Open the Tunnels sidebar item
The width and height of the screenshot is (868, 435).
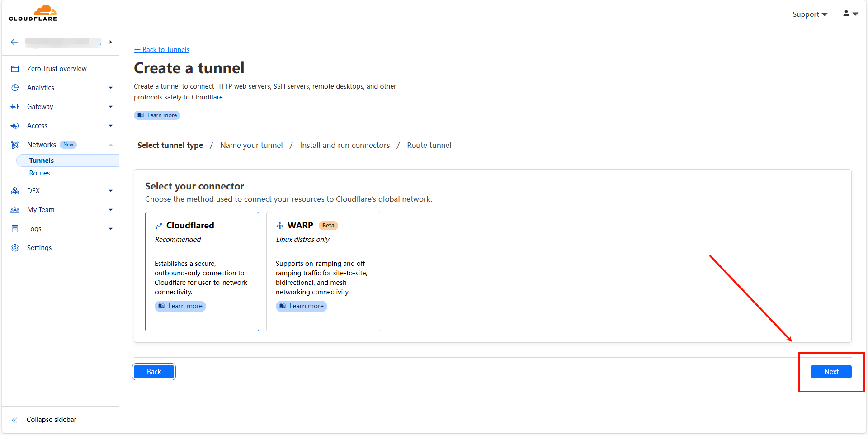pyautogui.click(x=42, y=161)
